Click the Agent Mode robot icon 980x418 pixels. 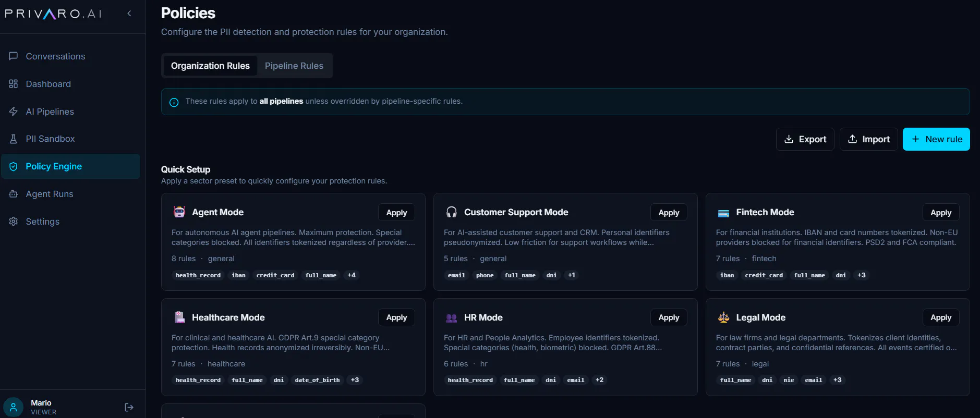click(179, 212)
